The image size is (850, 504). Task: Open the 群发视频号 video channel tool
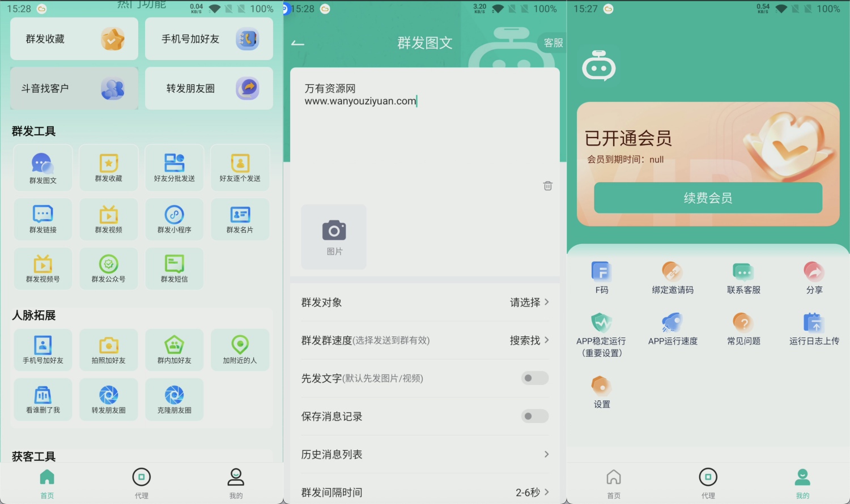42,268
